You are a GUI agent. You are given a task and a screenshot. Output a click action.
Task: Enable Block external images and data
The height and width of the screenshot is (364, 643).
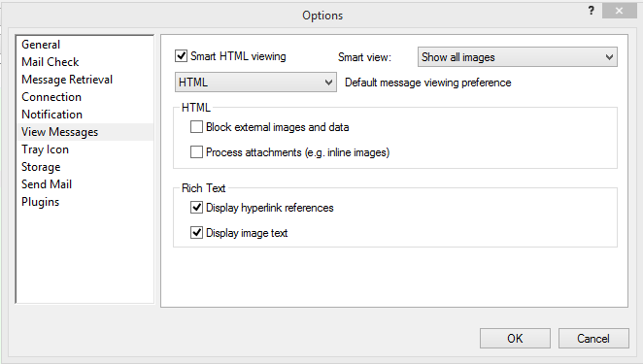click(x=196, y=127)
